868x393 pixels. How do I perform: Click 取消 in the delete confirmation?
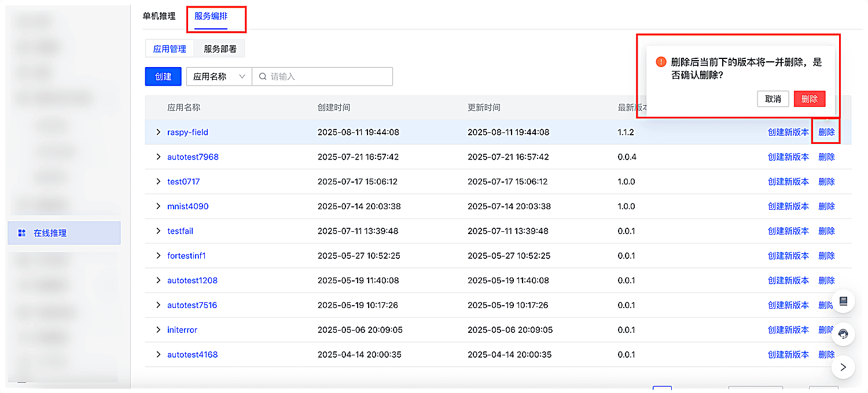(773, 99)
